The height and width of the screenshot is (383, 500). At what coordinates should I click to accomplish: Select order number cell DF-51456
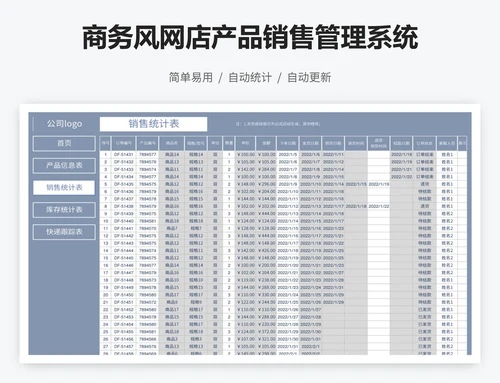pyautogui.click(x=124, y=339)
